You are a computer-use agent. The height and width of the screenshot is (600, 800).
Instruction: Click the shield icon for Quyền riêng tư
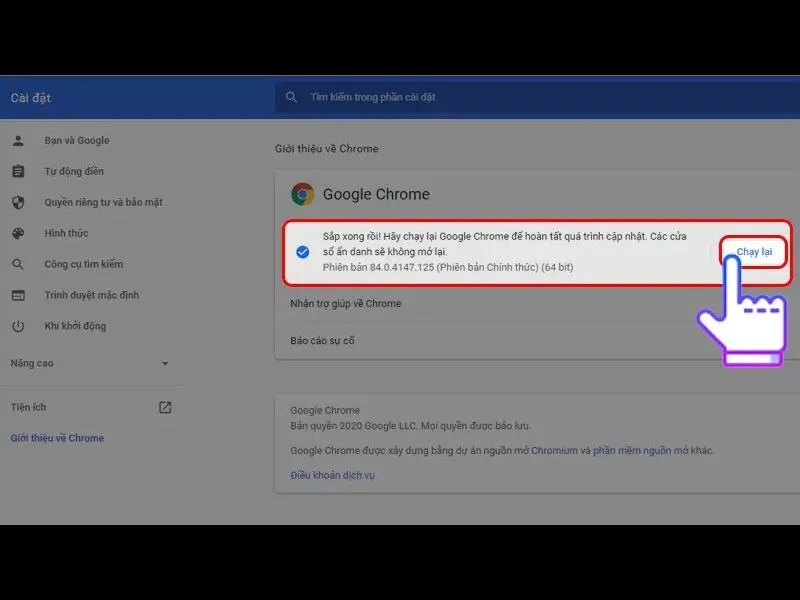point(18,203)
